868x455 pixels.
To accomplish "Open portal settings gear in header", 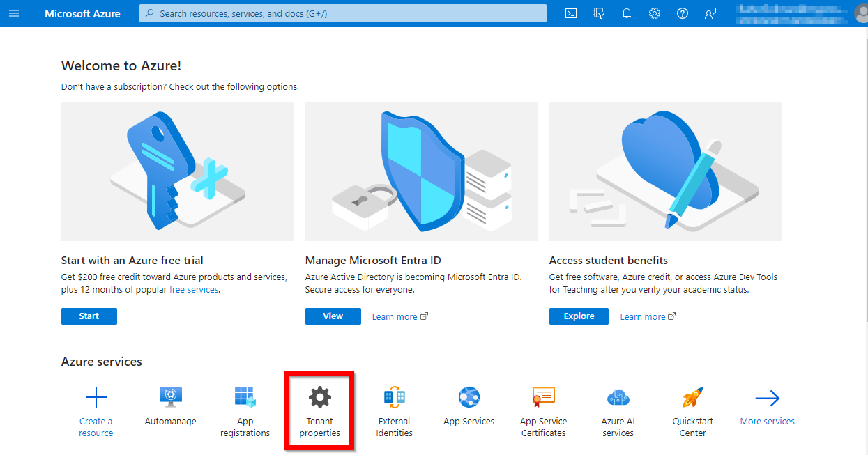I will coord(655,13).
